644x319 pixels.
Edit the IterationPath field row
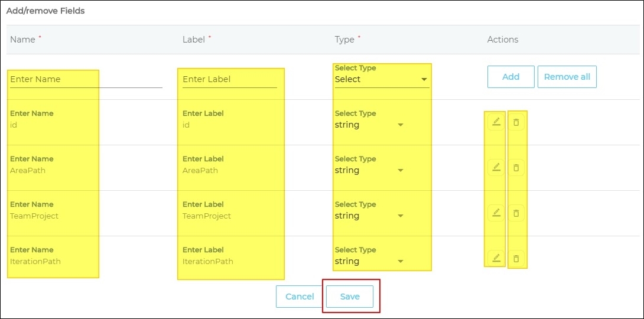pyautogui.click(x=496, y=258)
